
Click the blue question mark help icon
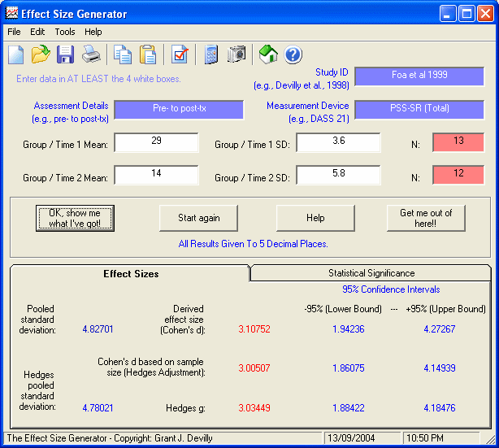(x=293, y=54)
